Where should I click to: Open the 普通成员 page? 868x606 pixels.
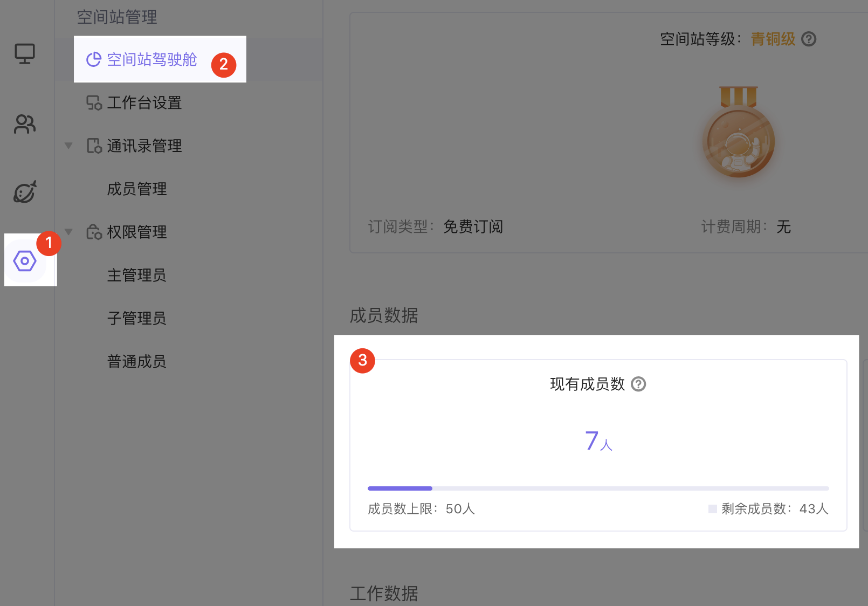tap(136, 361)
